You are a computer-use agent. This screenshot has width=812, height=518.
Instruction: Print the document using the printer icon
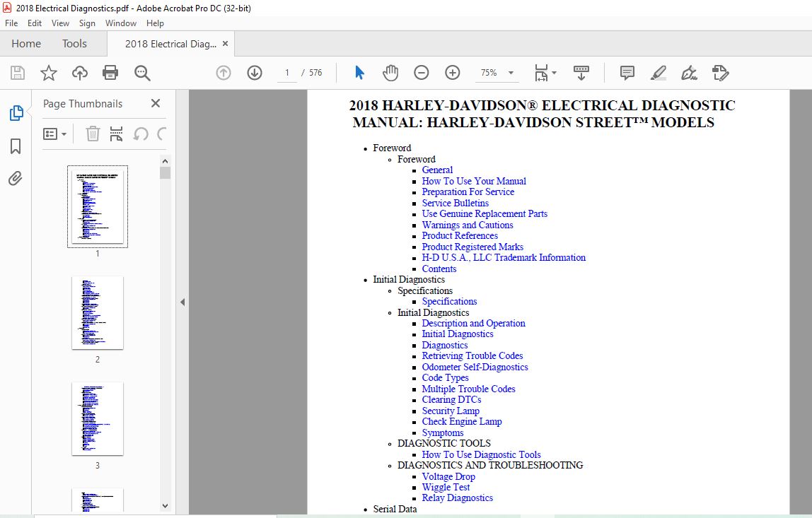110,73
